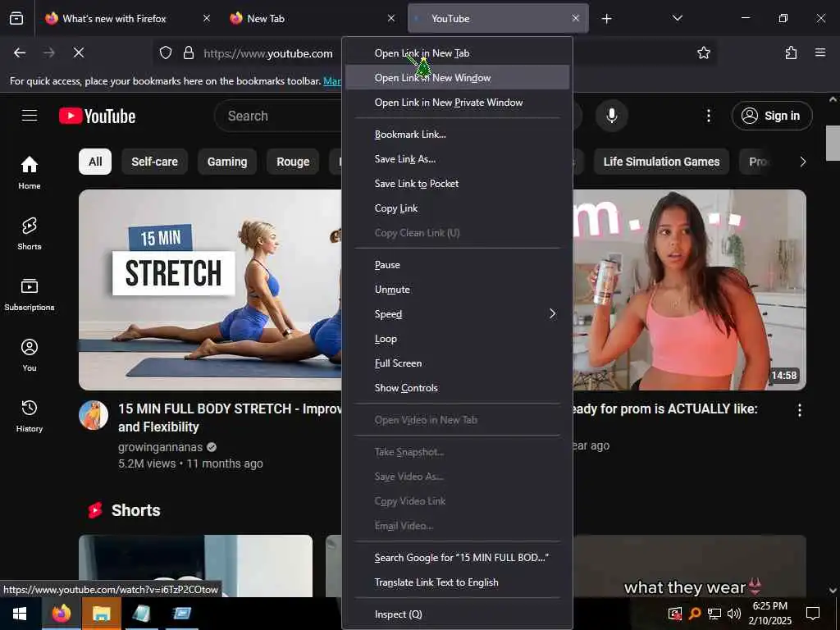This screenshot has width=840, height=630.
Task: Close the What's new with Firefox tab
Action: [206, 18]
